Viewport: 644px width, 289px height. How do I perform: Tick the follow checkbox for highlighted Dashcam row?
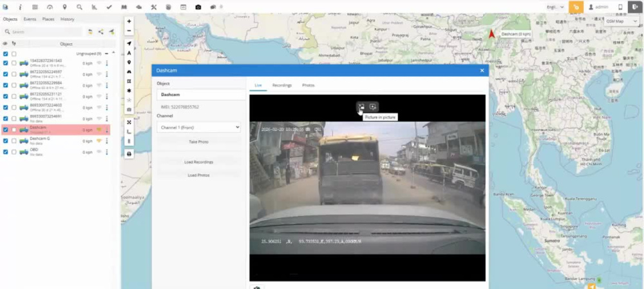coord(14,130)
